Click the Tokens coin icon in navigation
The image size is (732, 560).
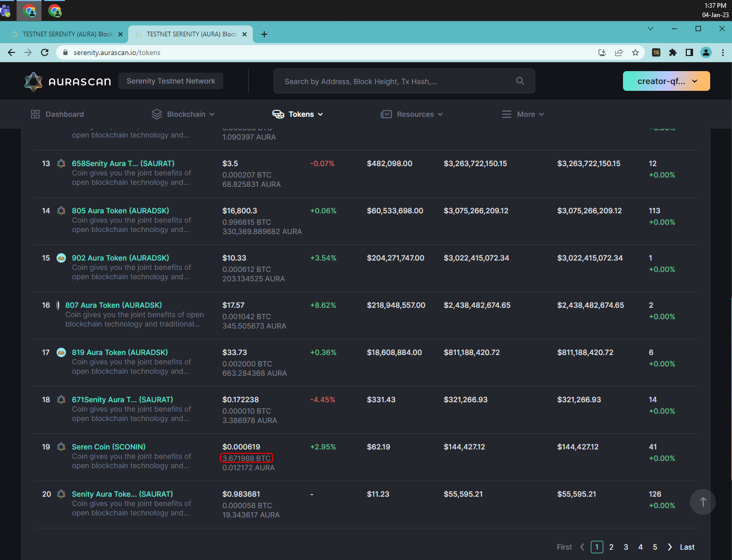(x=277, y=114)
